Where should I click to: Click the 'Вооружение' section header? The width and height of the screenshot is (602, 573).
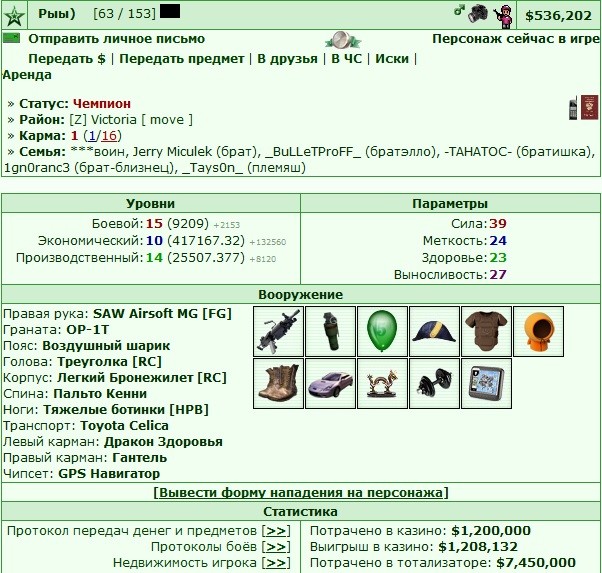pyautogui.click(x=301, y=295)
